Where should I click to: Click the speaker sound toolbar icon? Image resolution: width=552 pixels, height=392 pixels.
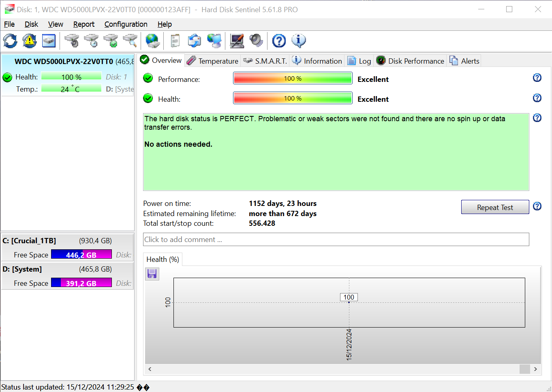(x=256, y=41)
